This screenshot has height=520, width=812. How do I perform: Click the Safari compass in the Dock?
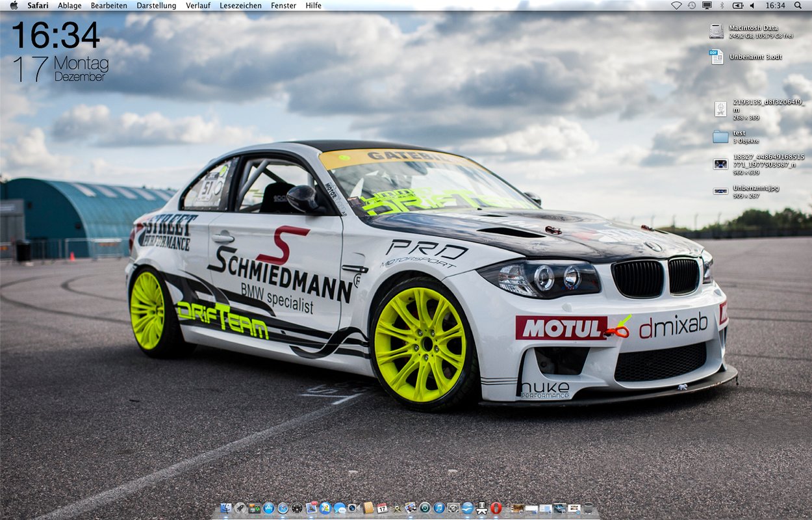click(x=283, y=508)
